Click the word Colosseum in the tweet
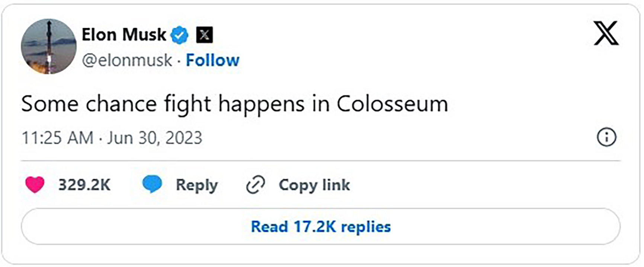Image resolution: width=644 pixels, height=267 pixels. (x=392, y=104)
